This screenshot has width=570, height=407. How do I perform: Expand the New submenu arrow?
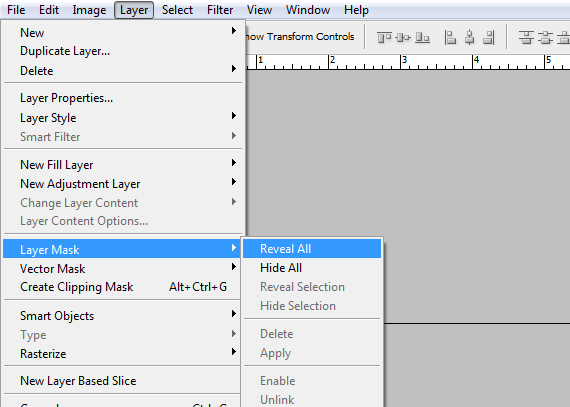tap(234, 31)
